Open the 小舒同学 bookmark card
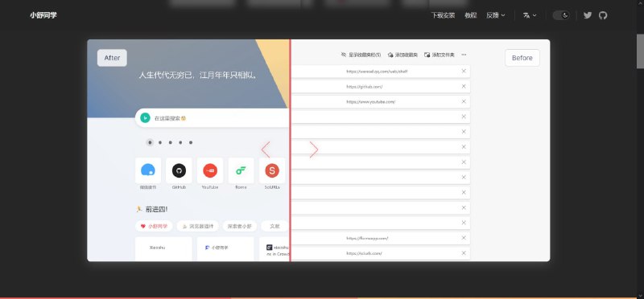This screenshot has width=644, height=299. coord(225,248)
